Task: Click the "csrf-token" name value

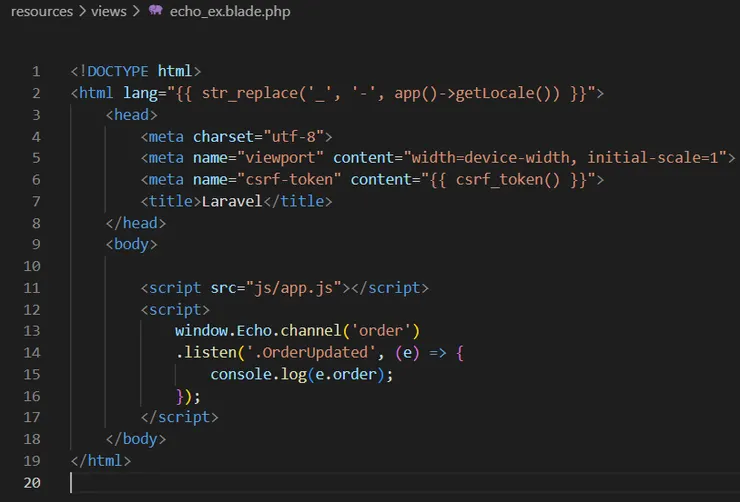Action: click(x=288, y=179)
